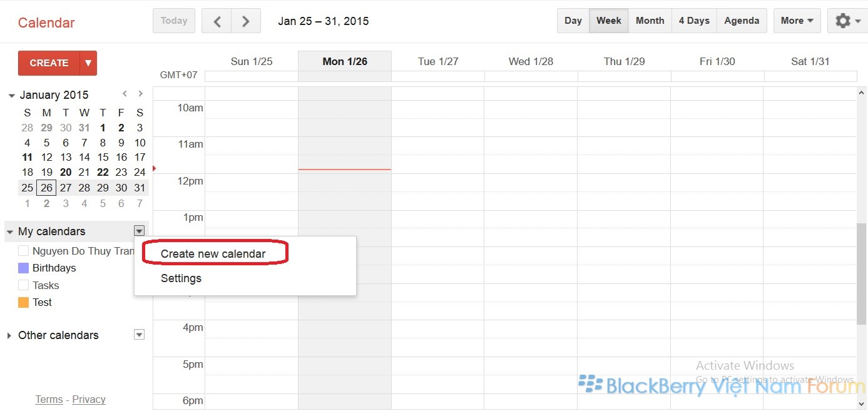Open Other calendars options arrow

tap(140, 335)
